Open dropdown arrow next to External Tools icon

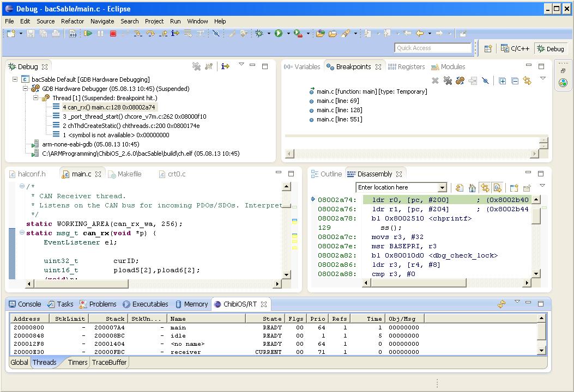click(308, 34)
